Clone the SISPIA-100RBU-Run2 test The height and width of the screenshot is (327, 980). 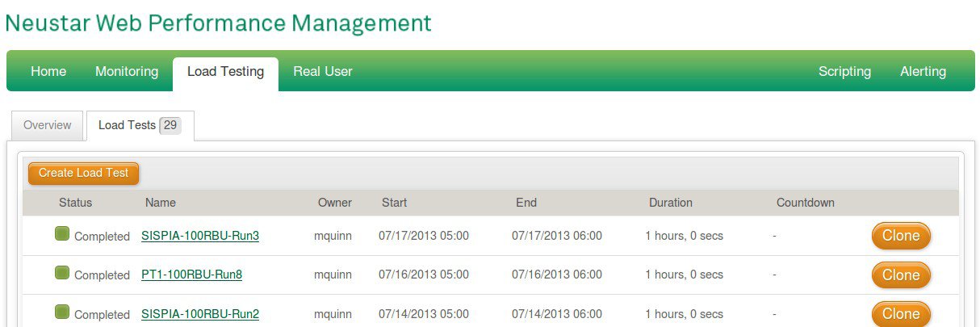coord(901,313)
